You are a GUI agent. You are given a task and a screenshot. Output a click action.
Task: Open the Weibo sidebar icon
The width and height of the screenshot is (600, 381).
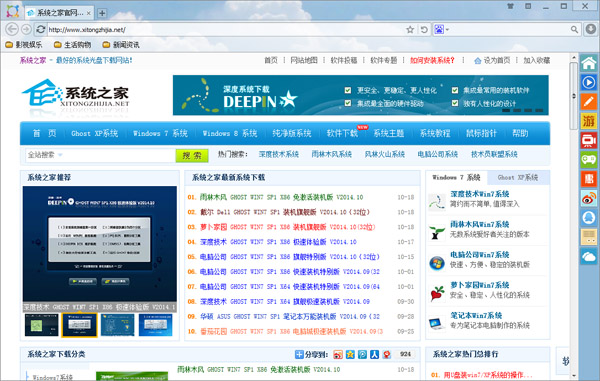pyautogui.click(x=589, y=199)
